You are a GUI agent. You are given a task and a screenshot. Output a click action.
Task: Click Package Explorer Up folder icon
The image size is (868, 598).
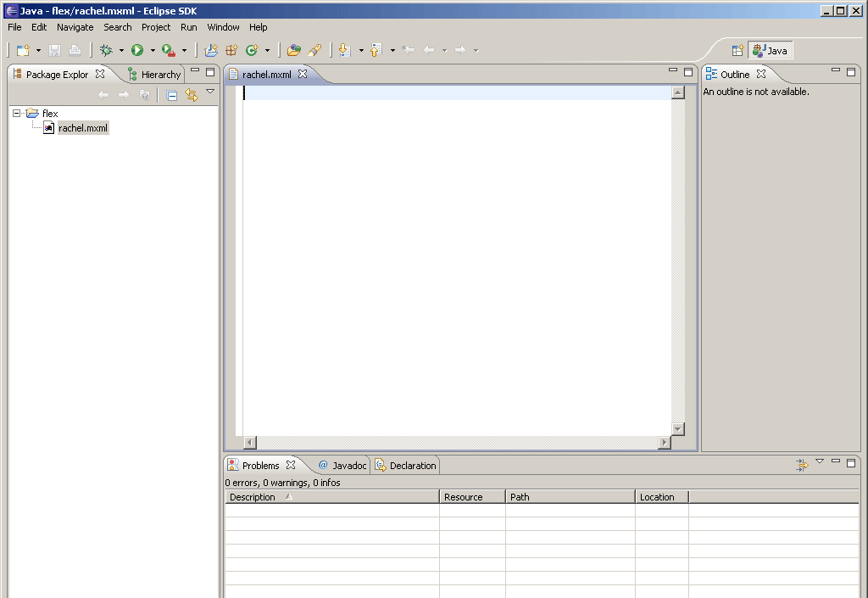[x=144, y=95]
